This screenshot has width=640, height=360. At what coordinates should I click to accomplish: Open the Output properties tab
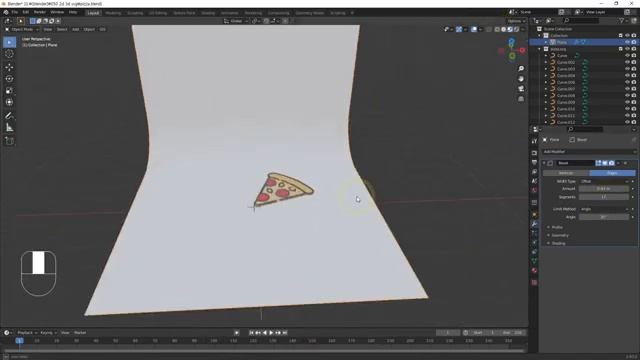coord(534,162)
